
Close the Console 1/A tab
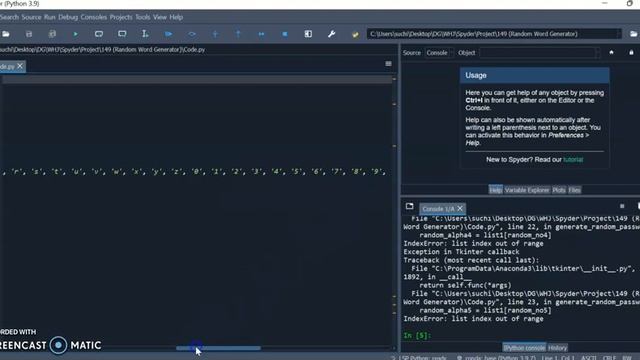[x=460, y=209]
